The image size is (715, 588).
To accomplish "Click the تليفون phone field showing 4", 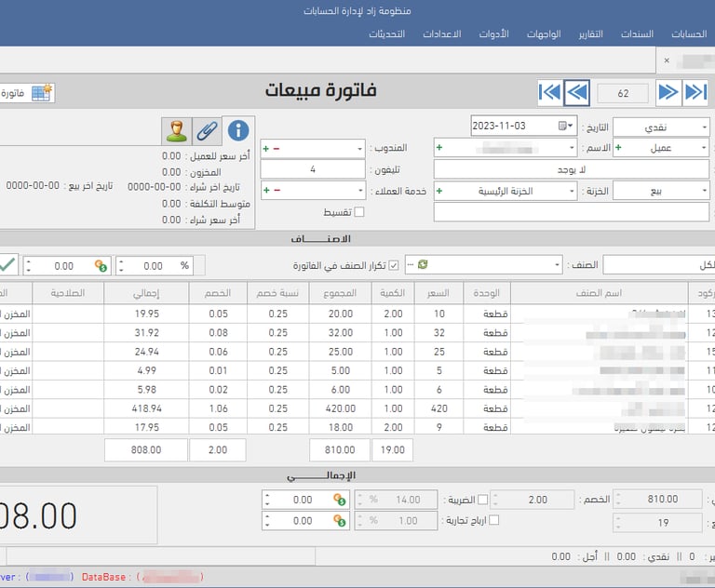I will pyautogui.click(x=313, y=169).
